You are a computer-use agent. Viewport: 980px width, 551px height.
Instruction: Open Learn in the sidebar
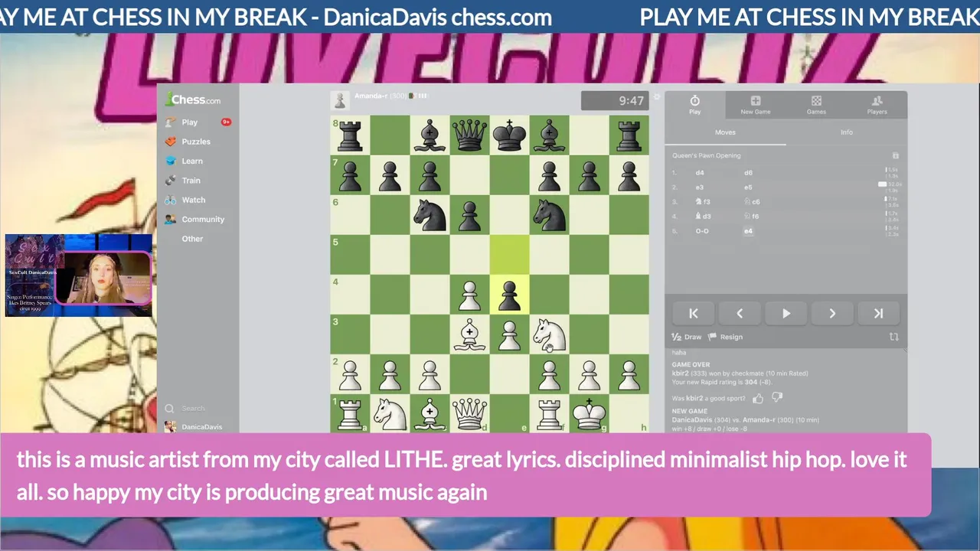[x=191, y=161]
